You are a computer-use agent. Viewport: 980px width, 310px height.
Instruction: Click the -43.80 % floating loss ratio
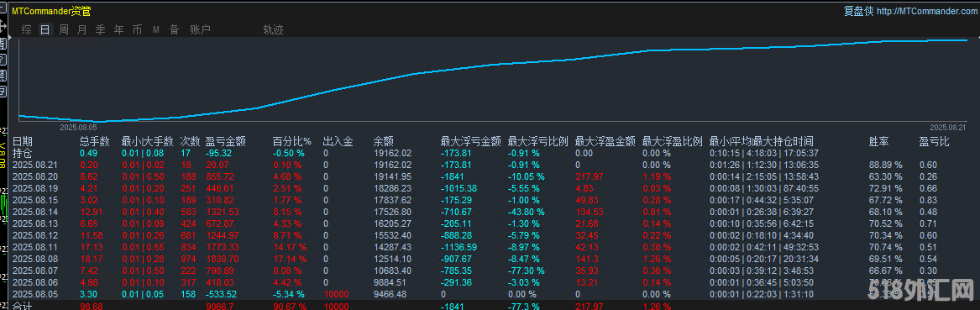pyautogui.click(x=527, y=212)
